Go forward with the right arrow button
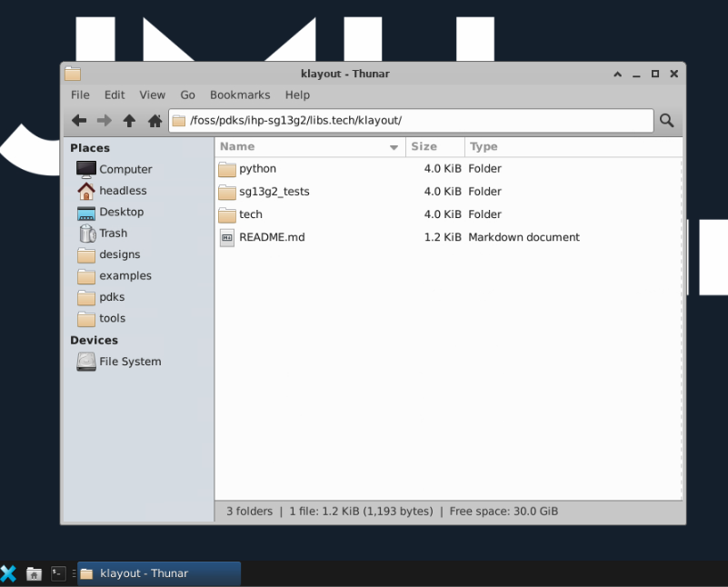Screen dimensions: 728x587 104,121
